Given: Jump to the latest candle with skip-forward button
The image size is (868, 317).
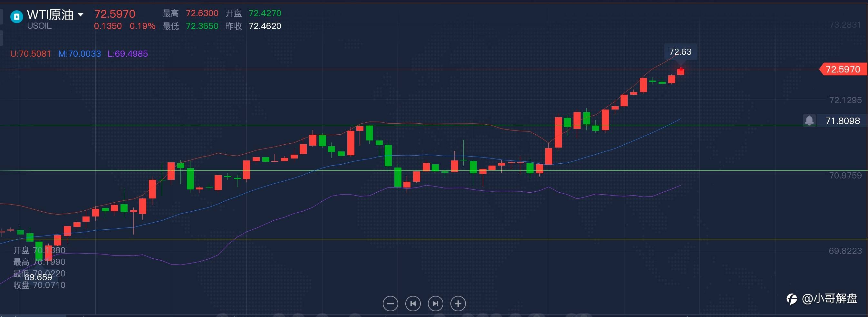Looking at the screenshot, I should point(435,303).
